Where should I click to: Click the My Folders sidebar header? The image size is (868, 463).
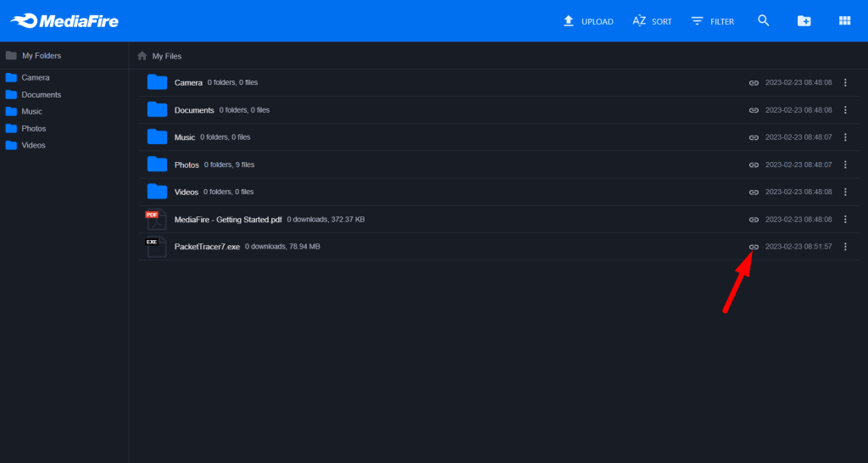tap(33, 55)
